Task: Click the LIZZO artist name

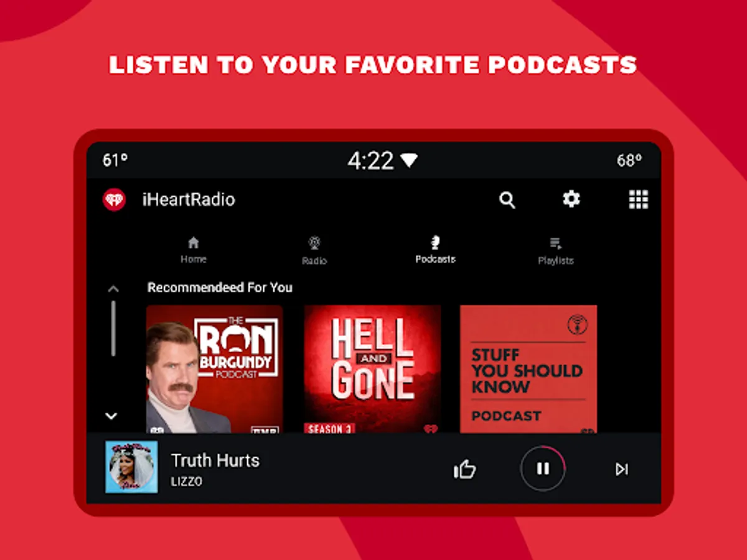Action: coord(187,482)
